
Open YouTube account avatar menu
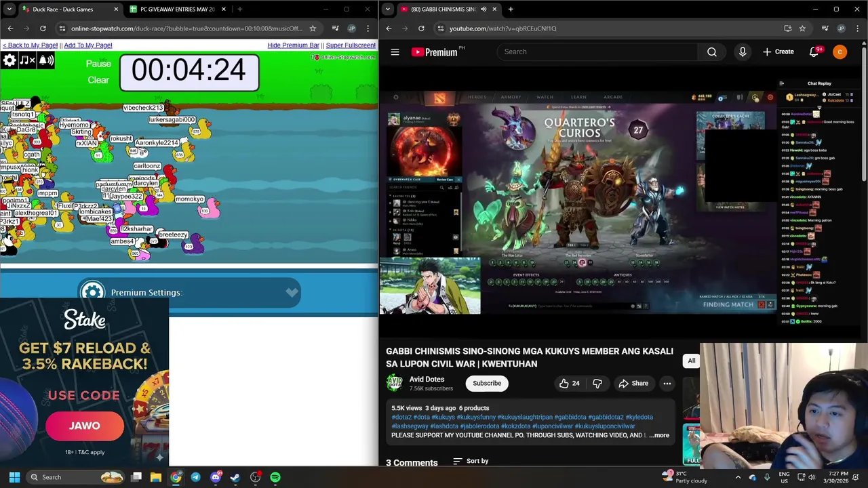(x=840, y=52)
